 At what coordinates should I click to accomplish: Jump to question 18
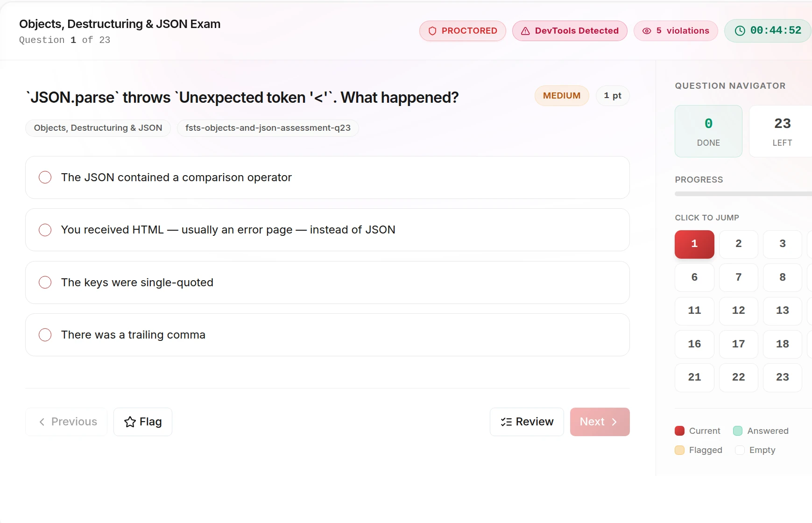[x=783, y=344]
